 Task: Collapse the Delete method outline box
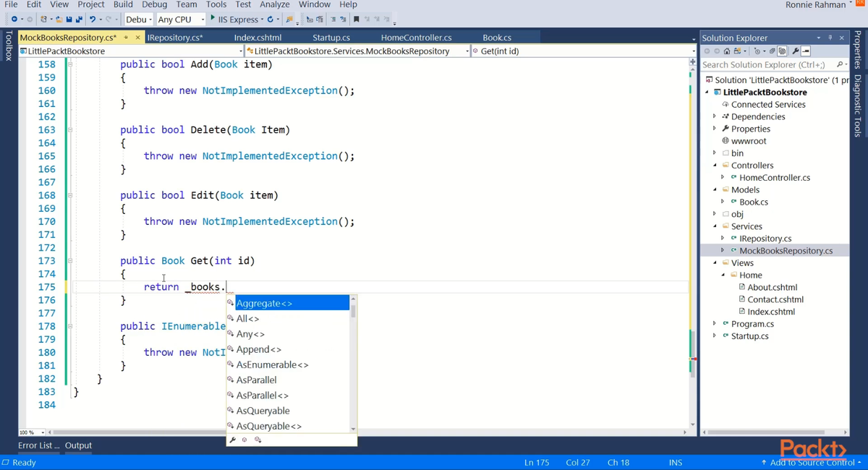tap(70, 130)
